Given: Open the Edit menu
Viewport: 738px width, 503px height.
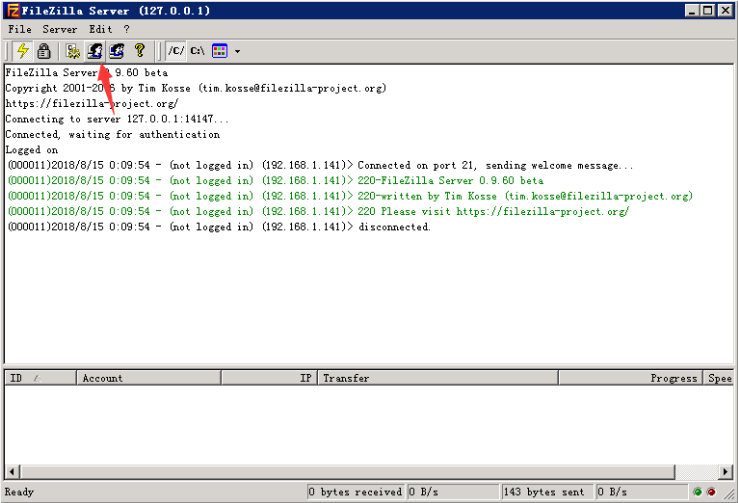Looking at the screenshot, I should (101, 29).
